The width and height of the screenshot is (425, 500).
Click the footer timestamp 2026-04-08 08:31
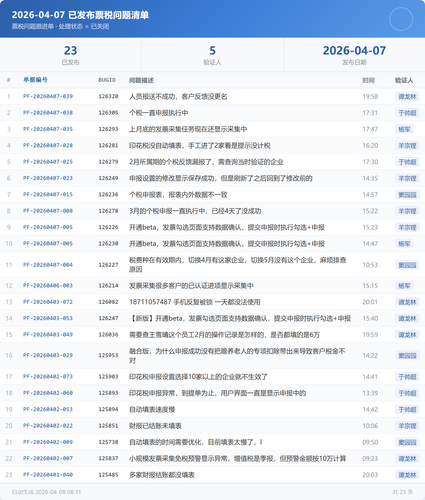click(x=58, y=492)
